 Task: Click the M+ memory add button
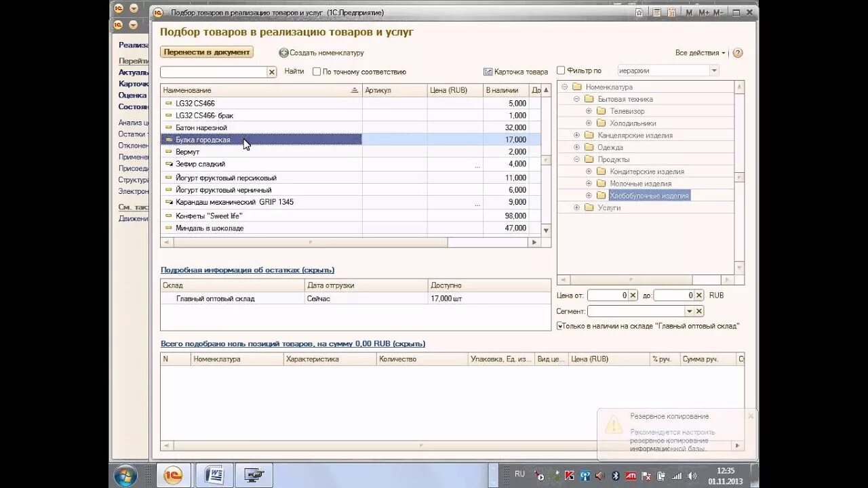[704, 12]
